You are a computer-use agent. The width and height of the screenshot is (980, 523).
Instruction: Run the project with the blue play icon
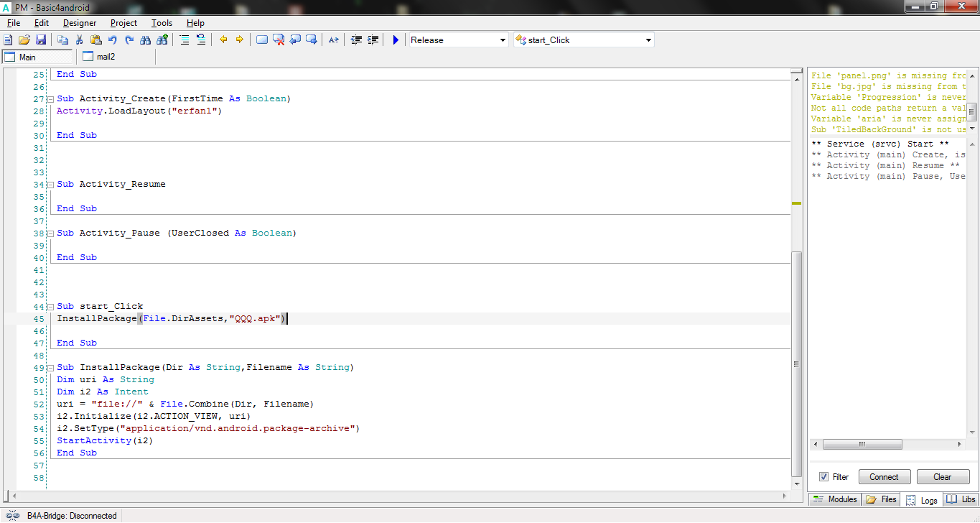point(396,40)
